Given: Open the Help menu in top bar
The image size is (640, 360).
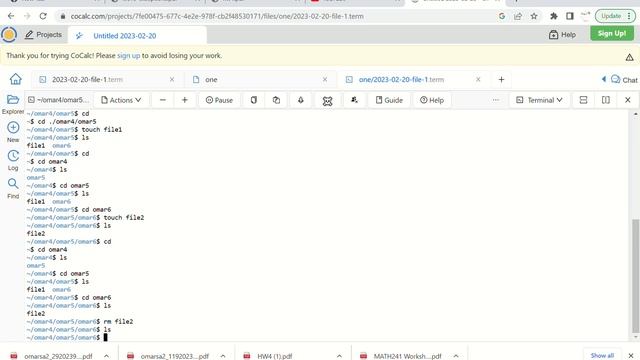Looking at the screenshot, I should (x=562, y=35).
